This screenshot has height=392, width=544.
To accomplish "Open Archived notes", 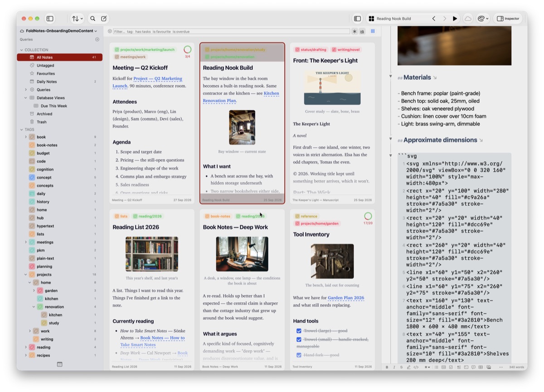I will (59, 114).
